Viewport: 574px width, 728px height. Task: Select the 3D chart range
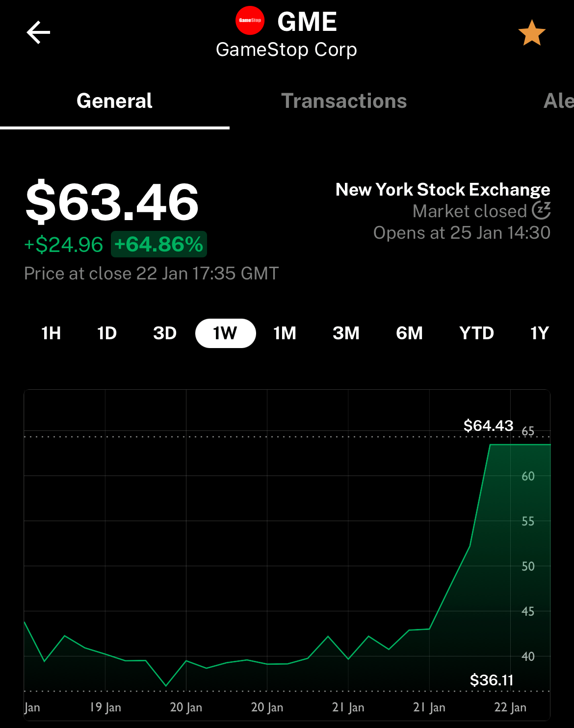165,333
